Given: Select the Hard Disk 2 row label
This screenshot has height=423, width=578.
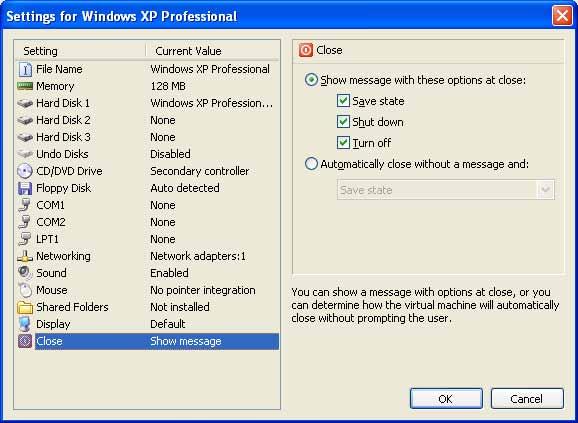Looking at the screenshot, I should tap(63, 120).
